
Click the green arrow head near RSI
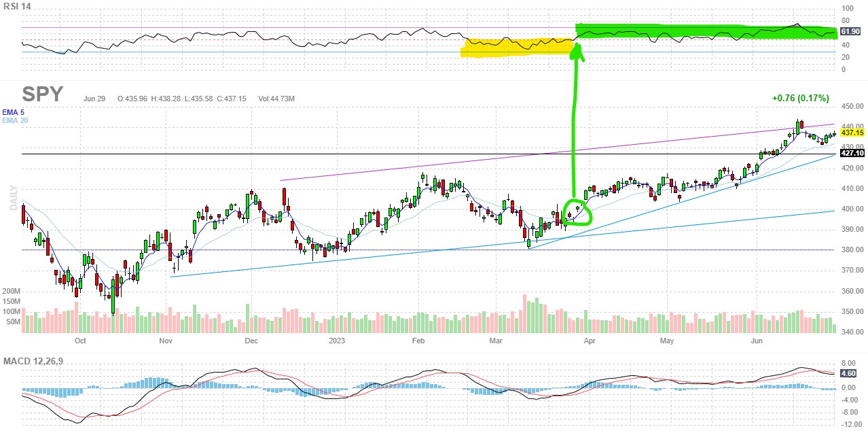(x=577, y=49)
